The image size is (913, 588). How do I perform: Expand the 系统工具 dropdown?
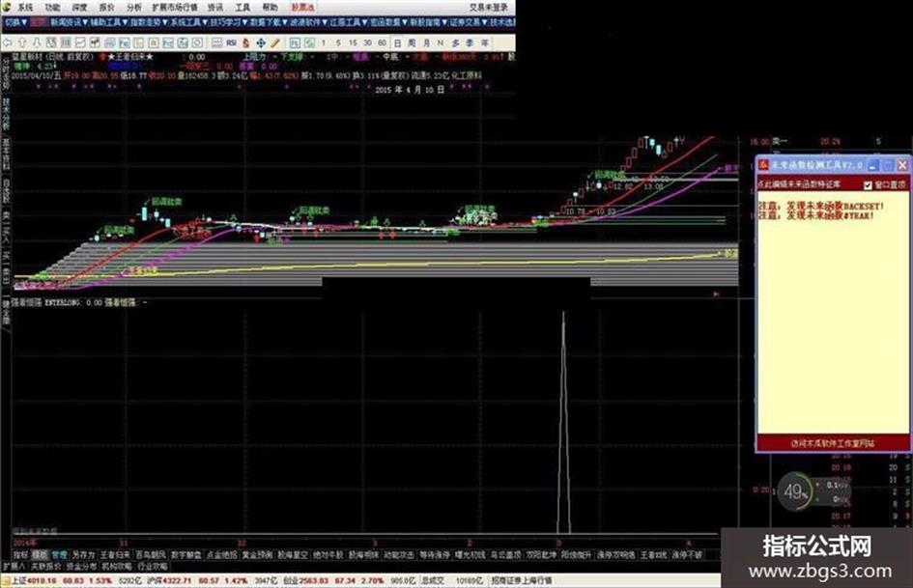coord(188,22)
